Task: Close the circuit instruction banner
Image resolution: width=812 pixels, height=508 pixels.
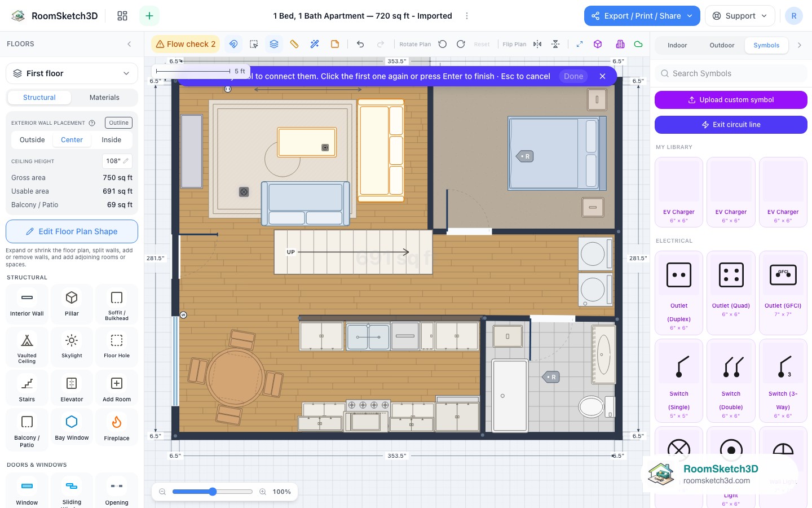Action: click(x=602, y=76)
